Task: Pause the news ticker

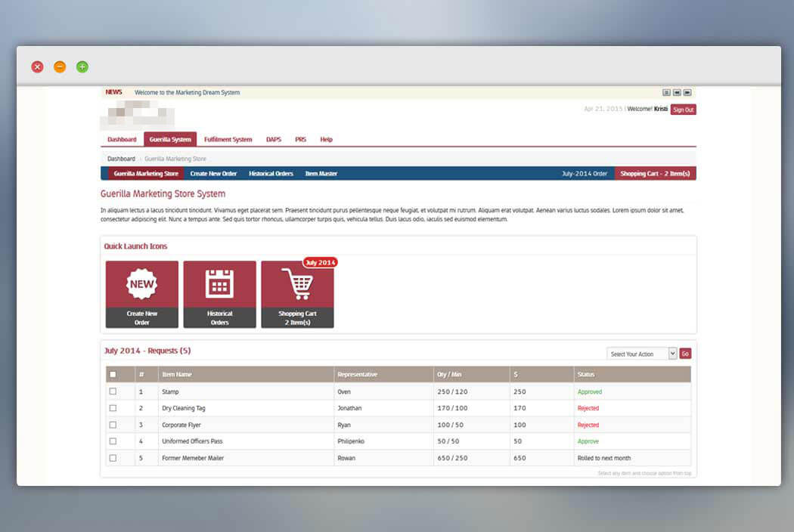Action: [x=666, y=93]
